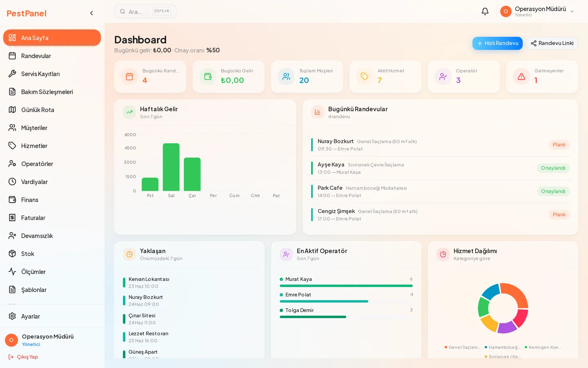This screenshot has width=588, height=368.
Task: Open Bakım Sözleşmeleri page
Action: [x=52, y=92]
